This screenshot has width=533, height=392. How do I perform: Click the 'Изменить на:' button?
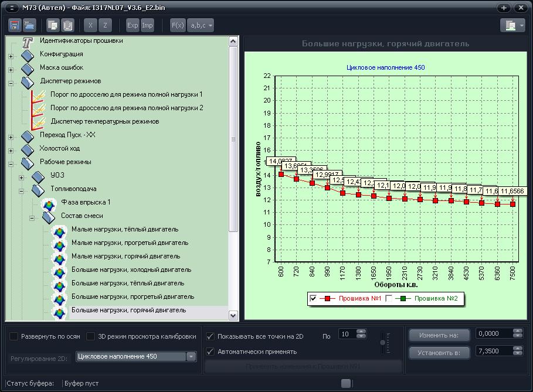(x=440, y=335)
